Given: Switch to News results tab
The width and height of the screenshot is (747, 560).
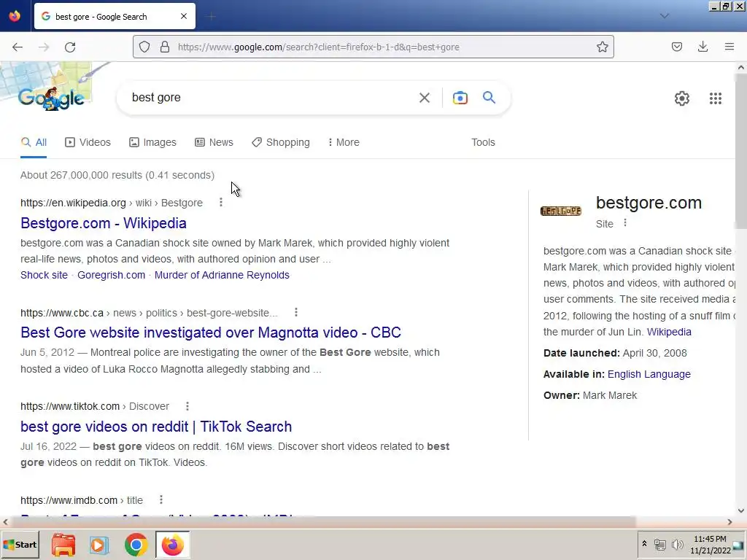Looking at the screenshot, I should click(214, 142).
